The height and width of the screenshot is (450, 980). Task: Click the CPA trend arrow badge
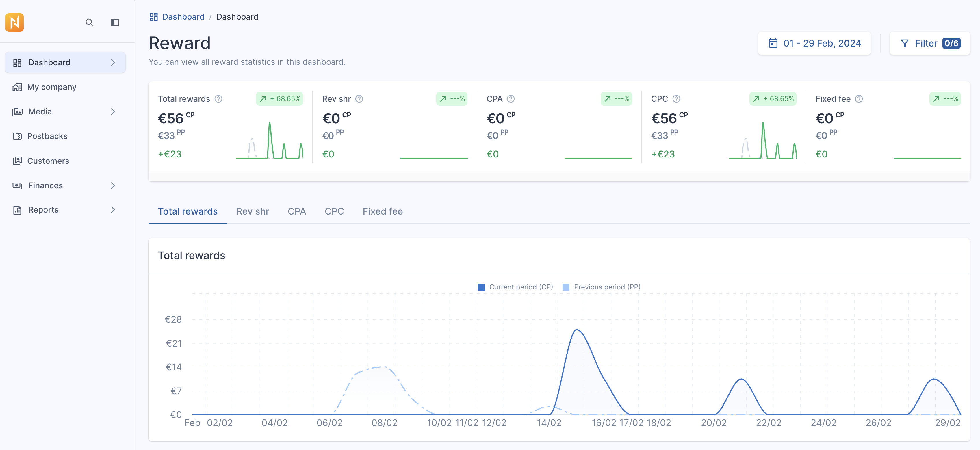point(616,99)
